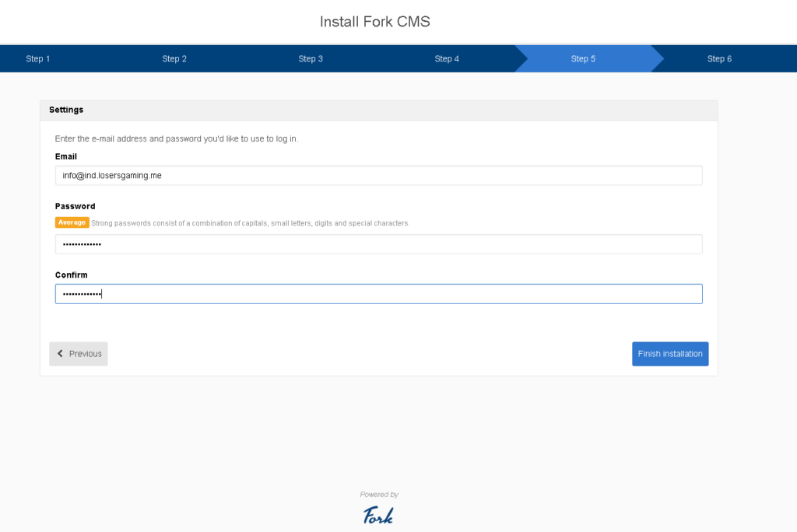Screen dimensions: 797x532
Task: Switch to Step 6 in the installer
Action: (719, 59)
